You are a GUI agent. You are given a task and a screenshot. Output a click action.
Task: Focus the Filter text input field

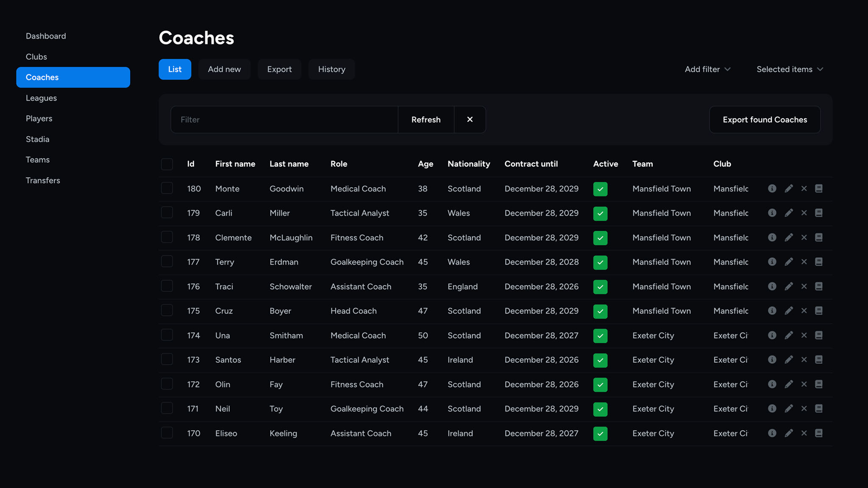tap(284, 119)
